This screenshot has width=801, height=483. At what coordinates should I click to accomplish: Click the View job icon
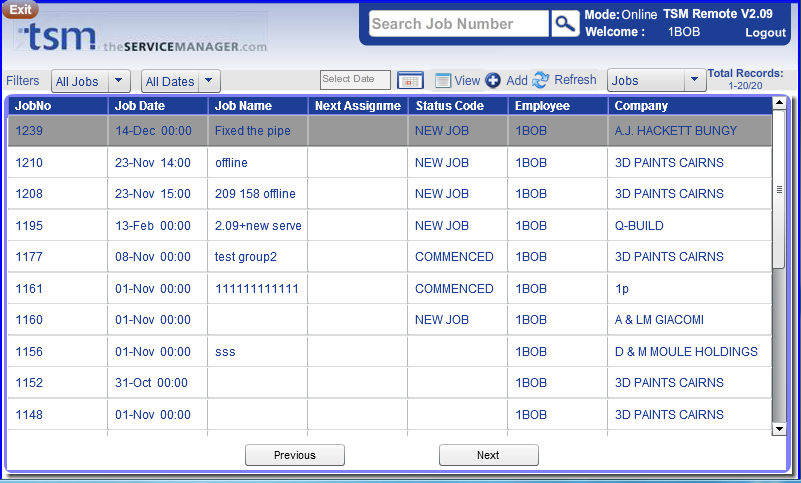pos(444,80)
